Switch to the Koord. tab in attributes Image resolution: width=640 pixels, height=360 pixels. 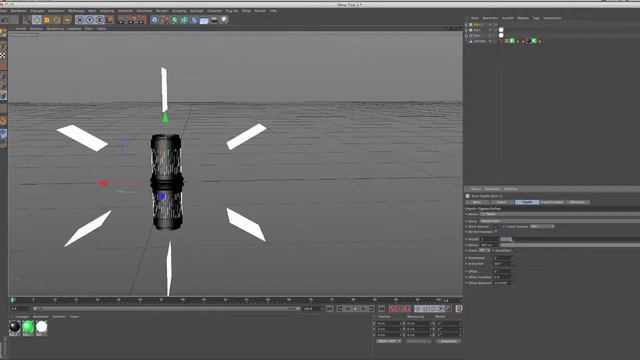click(x=502, y=202)
